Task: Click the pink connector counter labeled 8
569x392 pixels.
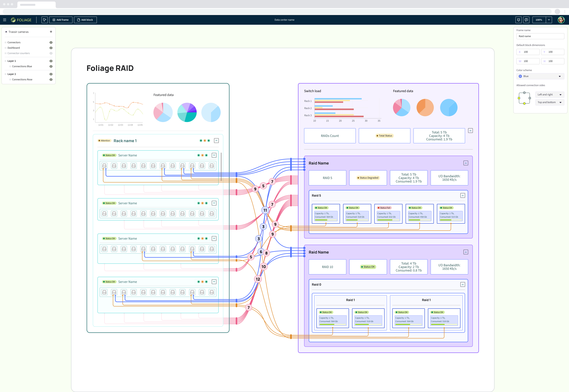Action: [x=266, y=253]
